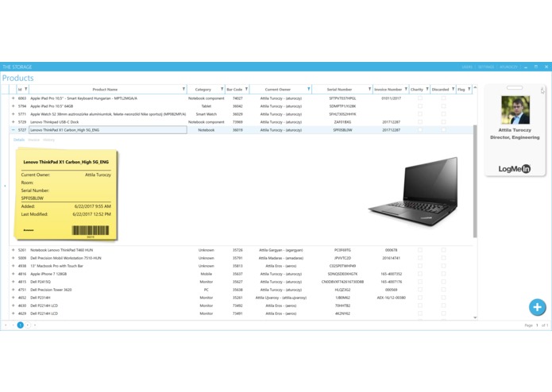
Task: Open the Flag column filter
Action: [469, 90]
